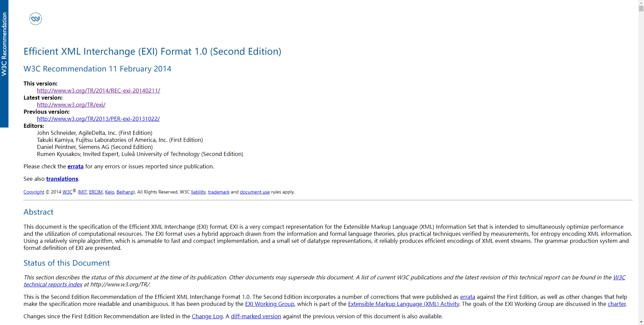Viewport: 644px width, 325px height.
Task: Click the Latest version: label
Action: 43,98
